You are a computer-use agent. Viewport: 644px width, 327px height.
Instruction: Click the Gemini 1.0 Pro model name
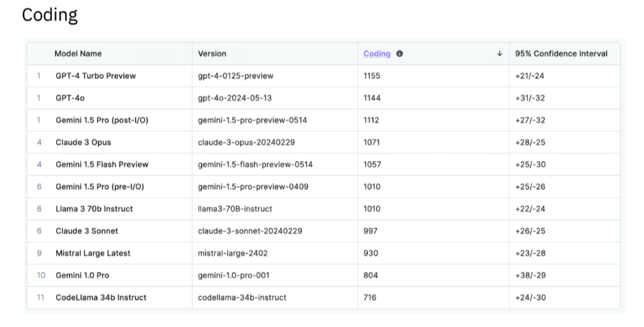coord(82,276)
